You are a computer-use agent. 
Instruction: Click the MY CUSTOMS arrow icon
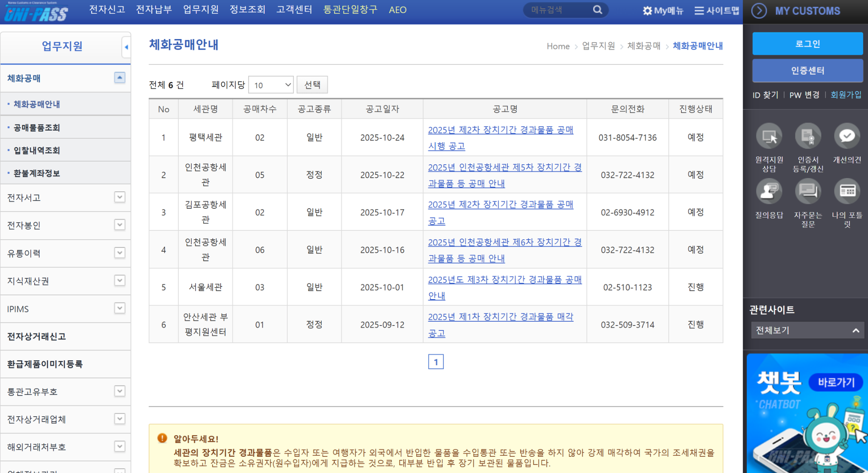click(x=758, y=11)
